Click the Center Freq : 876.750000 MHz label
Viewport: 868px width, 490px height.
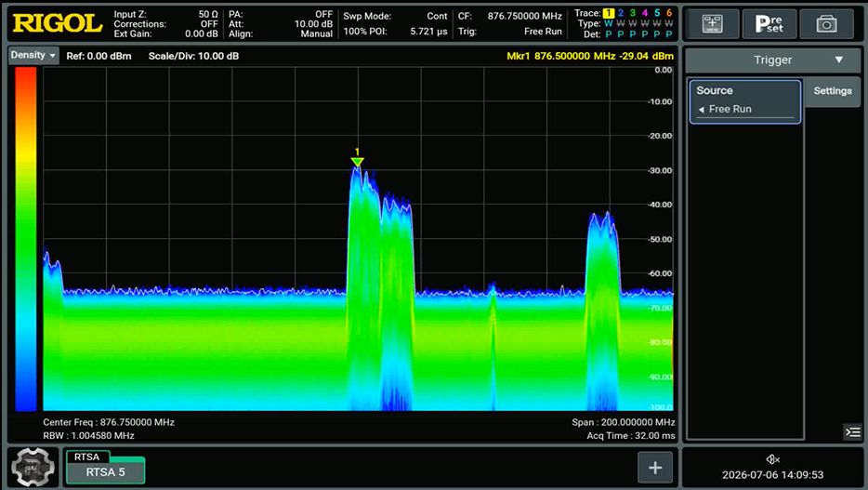click(109, 422)
